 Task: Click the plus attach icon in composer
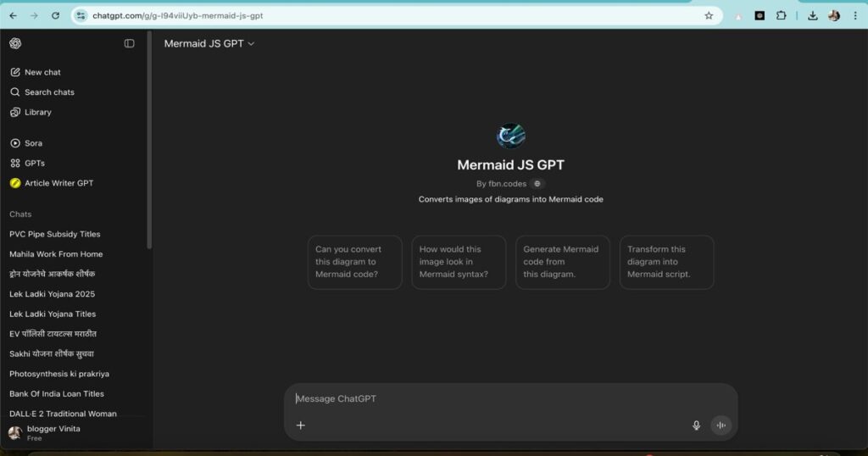click(x=301, y=425)
